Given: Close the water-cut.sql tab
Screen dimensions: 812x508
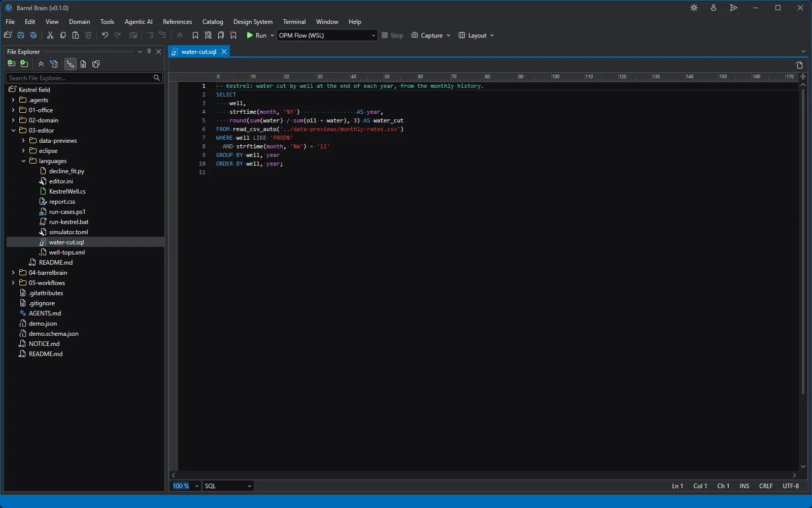Looking at the screenshot, I should point(224,52).
